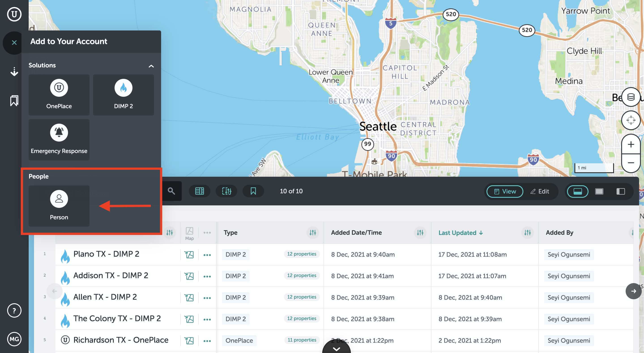The image size is (644, 353).
Task: Open more options for Addison TX row
Action: (x=207, y=276)
